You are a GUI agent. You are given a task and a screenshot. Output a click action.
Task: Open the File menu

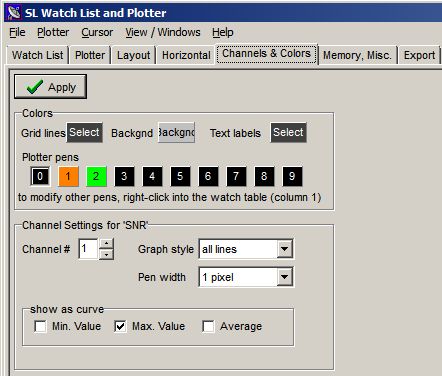[x=17, y=32]
